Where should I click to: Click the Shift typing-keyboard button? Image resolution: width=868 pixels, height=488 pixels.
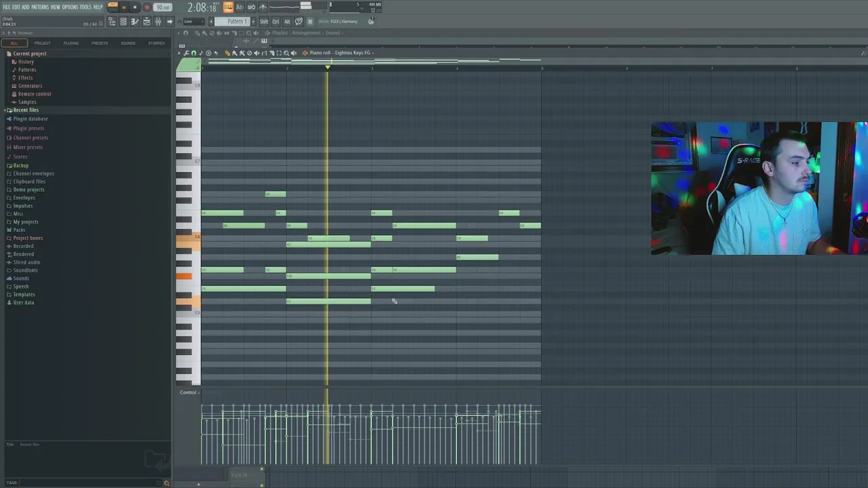coord(264,22)
